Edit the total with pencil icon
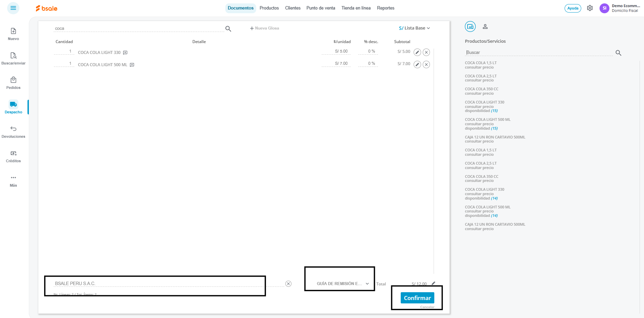644x318 pixels. click(433, 283)
